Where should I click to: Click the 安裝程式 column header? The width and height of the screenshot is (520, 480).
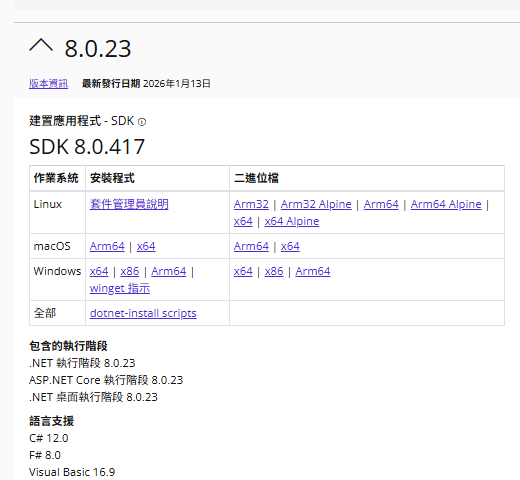coord(112,178)
